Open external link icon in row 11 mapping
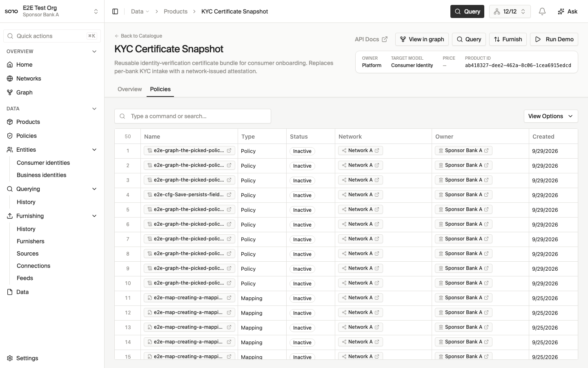The height and width of the screenshot is (368, 588). [229, 298]
